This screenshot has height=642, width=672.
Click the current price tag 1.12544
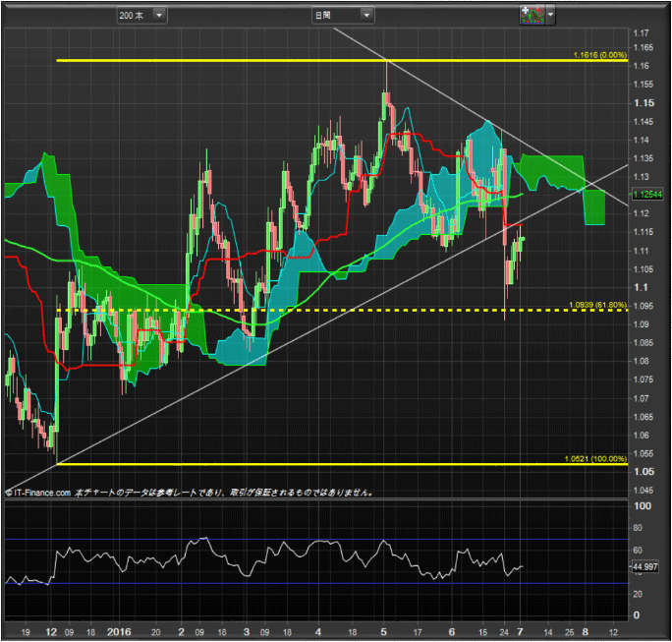(647, 195)
